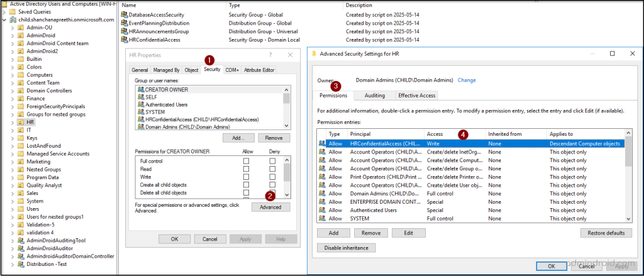Click the HR organizational unit folder icon
The width and height of the screenshot is (644, 276).
click(x=21, y=122)
